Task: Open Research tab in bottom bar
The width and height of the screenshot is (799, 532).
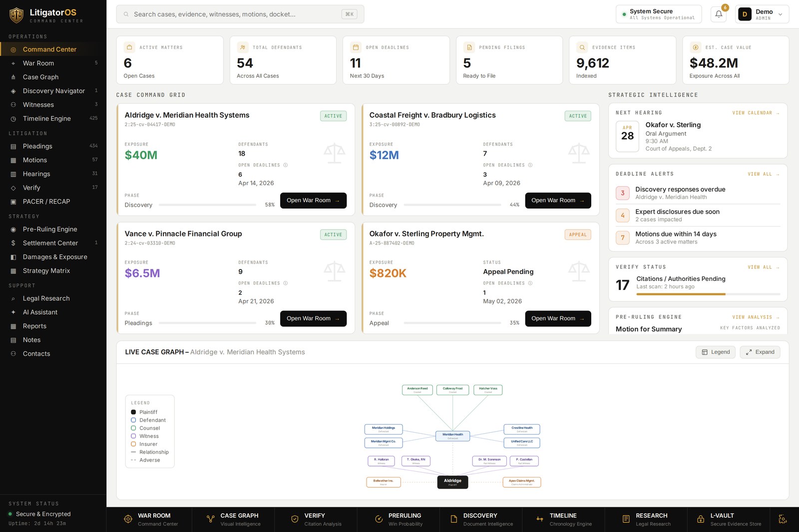Action: pyautogui.click(x=646, y=520)
